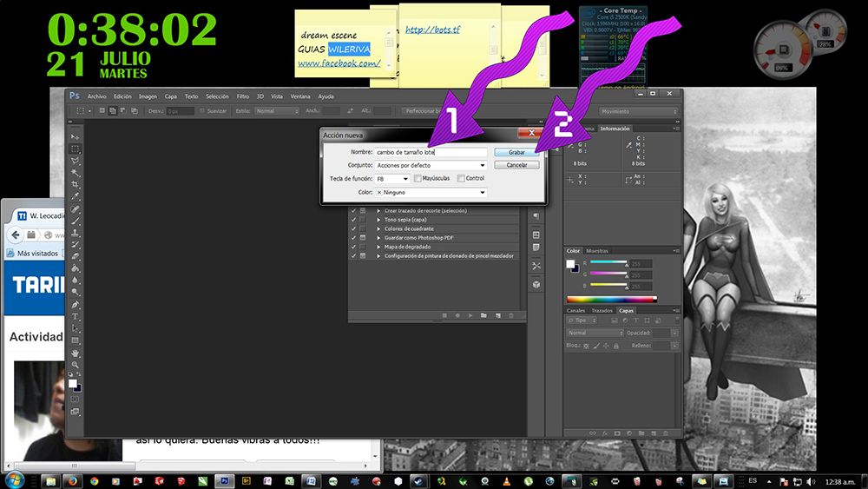The image size is (868, 489).
Task: Switch to the Canales tab
Action: (575, 311)
